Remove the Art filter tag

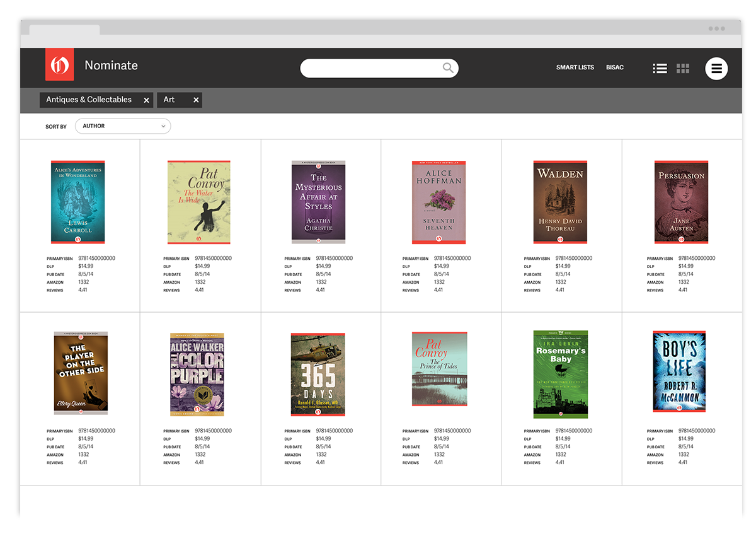point(196,100)
